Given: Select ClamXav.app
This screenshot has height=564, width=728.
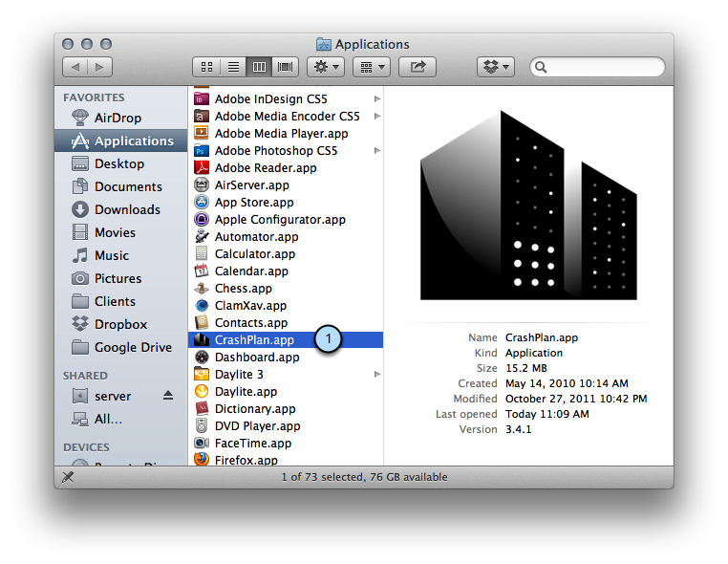Looking at the screenshot, I should (286, 305).
